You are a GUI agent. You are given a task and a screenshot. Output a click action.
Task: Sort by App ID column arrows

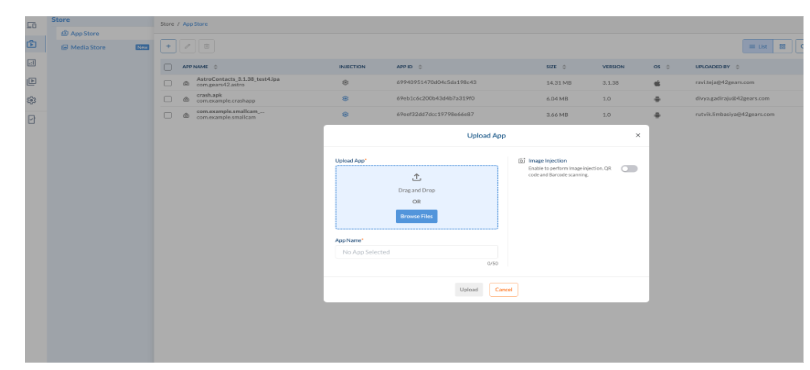(420, 67)
